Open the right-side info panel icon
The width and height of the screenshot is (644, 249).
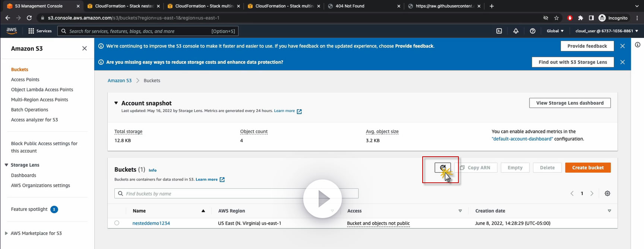[x=638, y=45]
